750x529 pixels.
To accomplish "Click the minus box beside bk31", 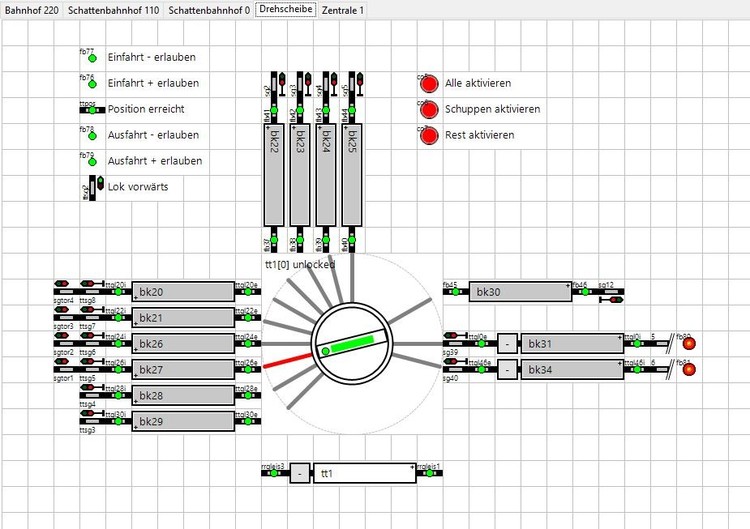I will click(507, 343).
